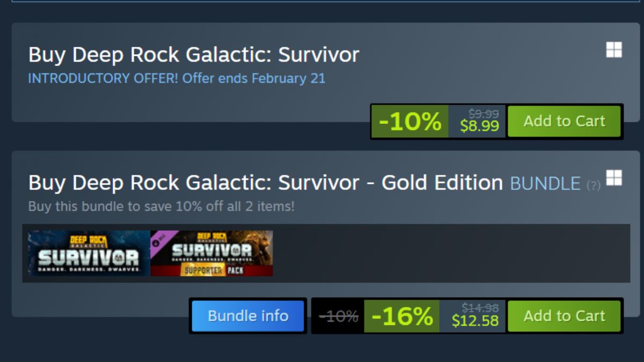Click the struck-through -10% bundle discount

click(338, 316)
